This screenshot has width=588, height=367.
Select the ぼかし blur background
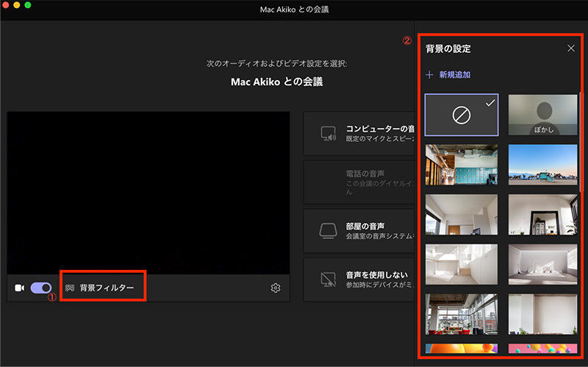click(542, 115)
